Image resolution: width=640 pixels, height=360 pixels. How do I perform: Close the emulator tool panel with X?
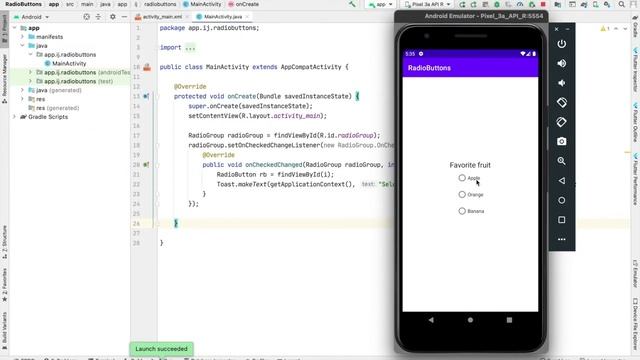click(x=556, y=29)
